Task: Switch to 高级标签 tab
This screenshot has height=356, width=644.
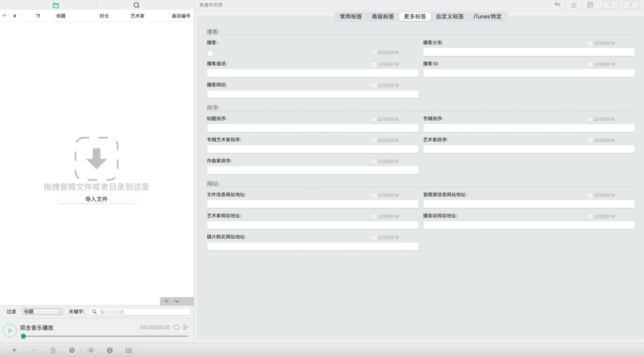Action: point(383,17)
